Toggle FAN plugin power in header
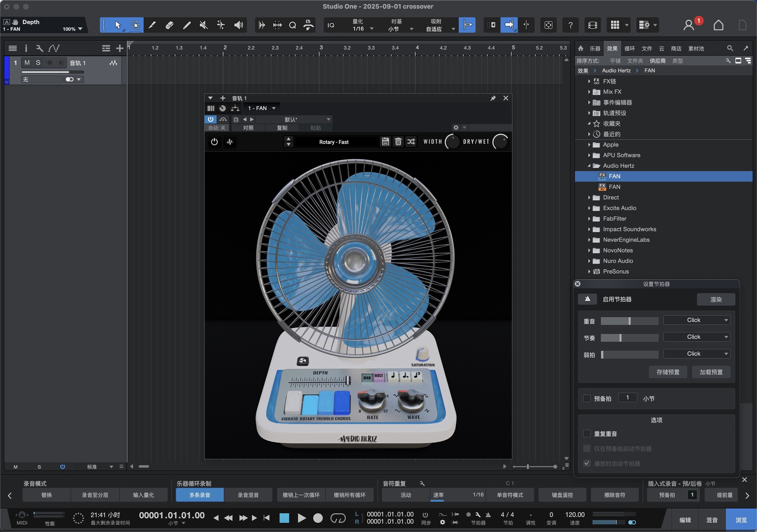Image resolution: width=757 pixels, height=532 pixels. (211, 119)
